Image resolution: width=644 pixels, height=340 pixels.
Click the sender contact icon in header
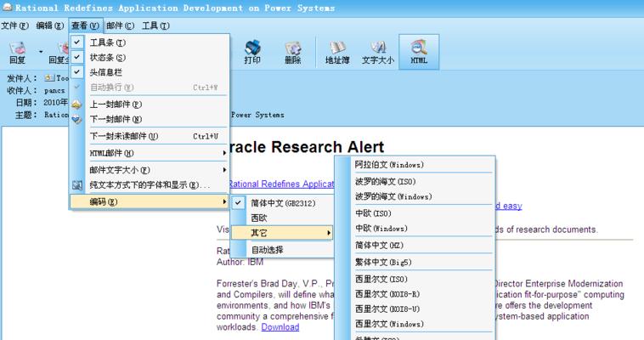[49, 77]
